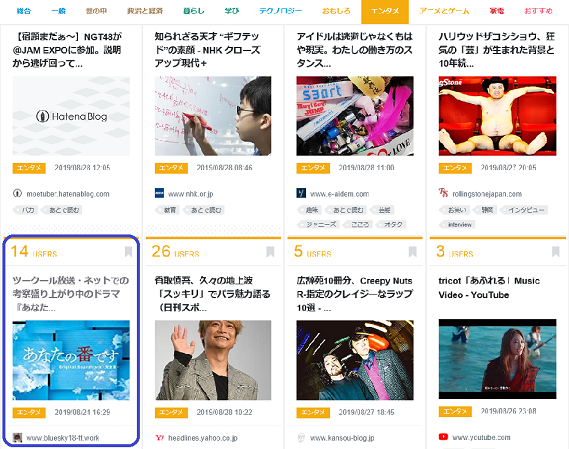
Task: Open the ギフテッド NHK クローズアップ現代+ article
Action: coord(208,50)
